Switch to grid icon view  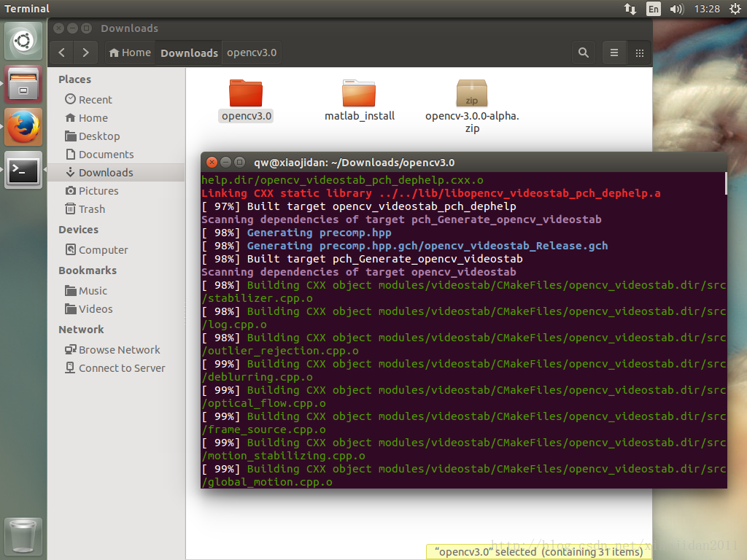point(639,52)
